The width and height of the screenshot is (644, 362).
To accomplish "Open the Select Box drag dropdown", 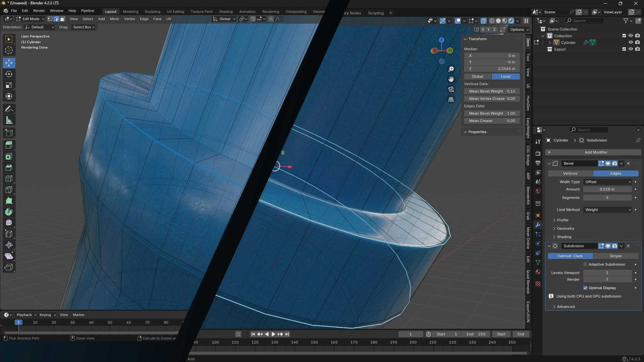I will 84,27.
